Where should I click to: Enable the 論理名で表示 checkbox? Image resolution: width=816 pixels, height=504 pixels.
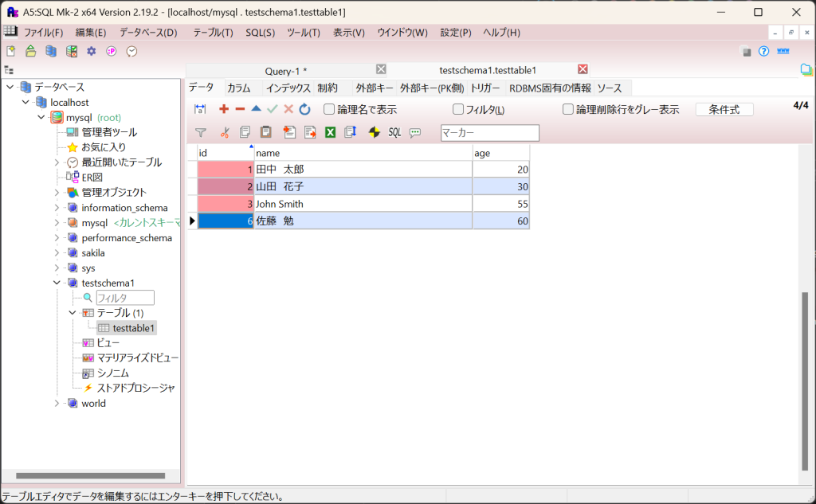coord(329,110)
